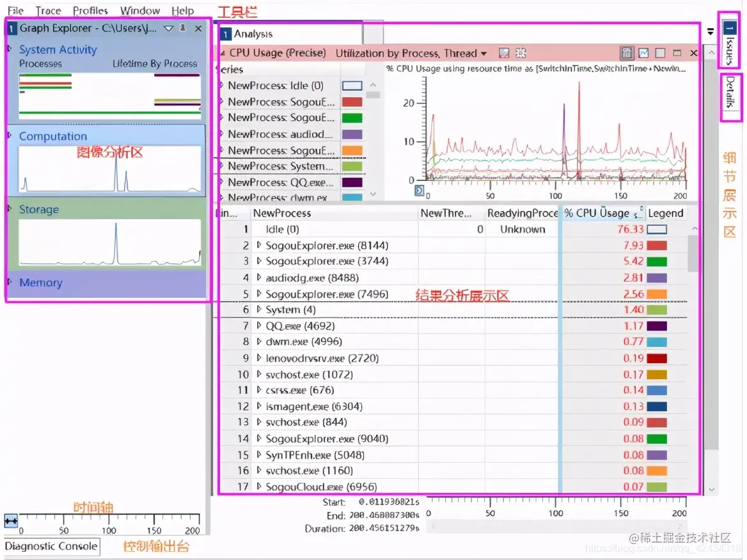This screenshot has width=747, height=560.
Task: Select the ismagent.exe (6304) row
Action: click(455, 406)
